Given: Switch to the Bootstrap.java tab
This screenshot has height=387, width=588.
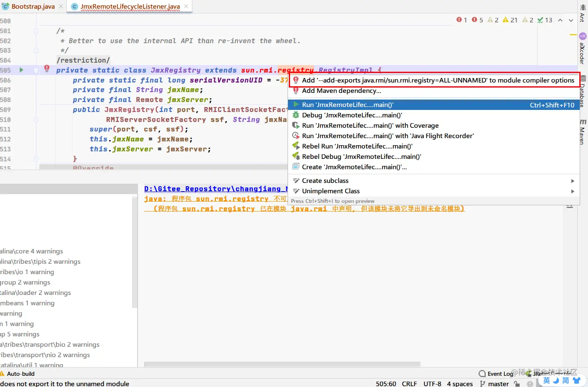Looking at the screenshot, I should pyautogui.click(x=33, y=6).
